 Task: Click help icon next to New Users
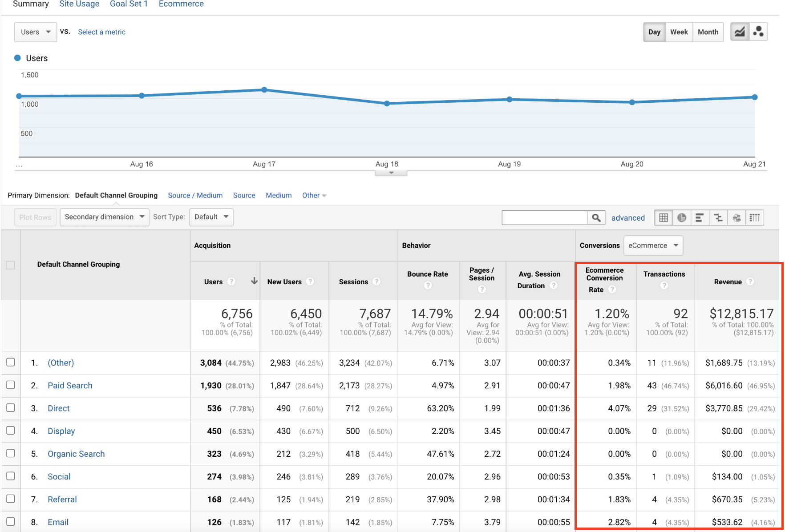pos(310,282)
